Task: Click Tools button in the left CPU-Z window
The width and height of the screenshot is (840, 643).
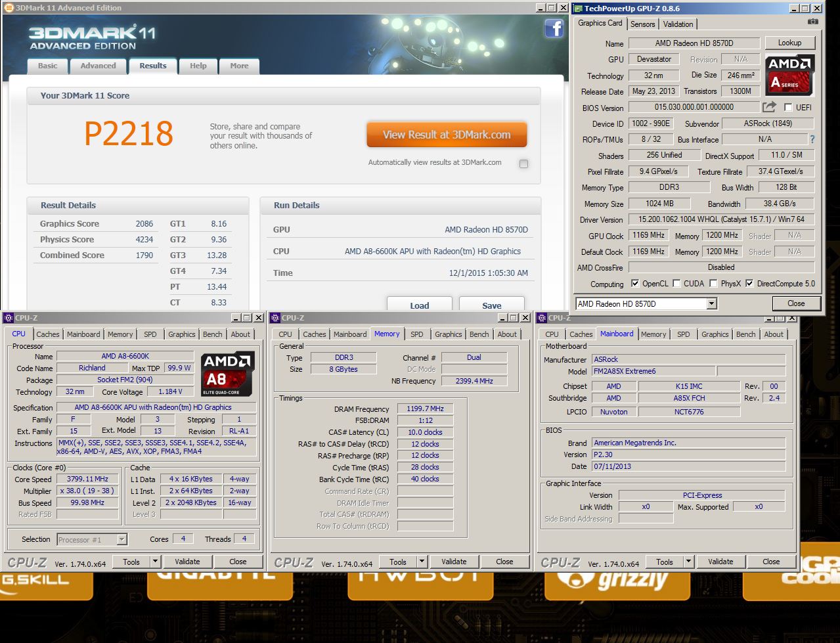Action: point(131,562)
